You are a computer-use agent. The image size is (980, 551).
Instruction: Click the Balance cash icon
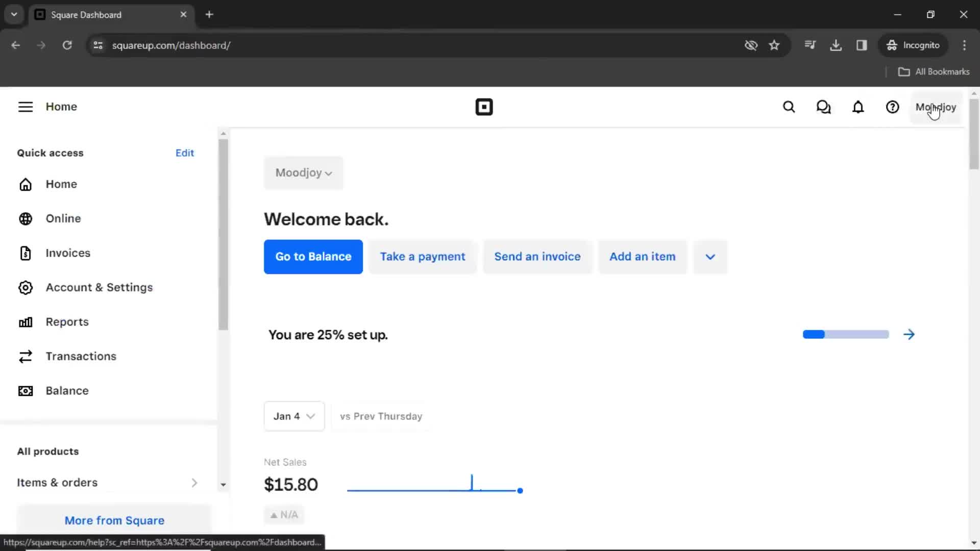(x=26, y=391)
